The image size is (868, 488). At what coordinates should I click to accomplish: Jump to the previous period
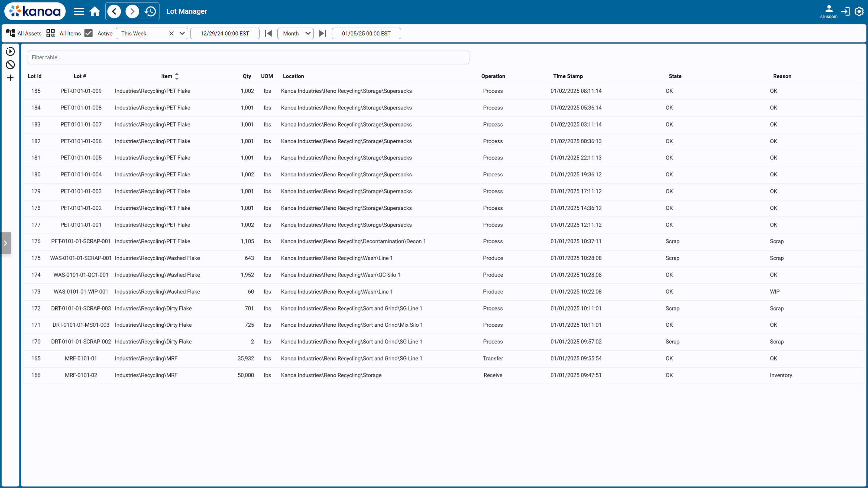(268, 33)
